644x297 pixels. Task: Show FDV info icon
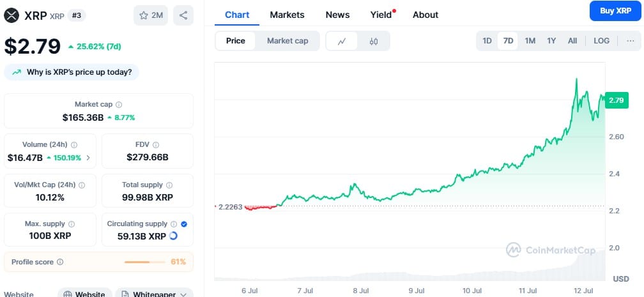coord(156,144)
